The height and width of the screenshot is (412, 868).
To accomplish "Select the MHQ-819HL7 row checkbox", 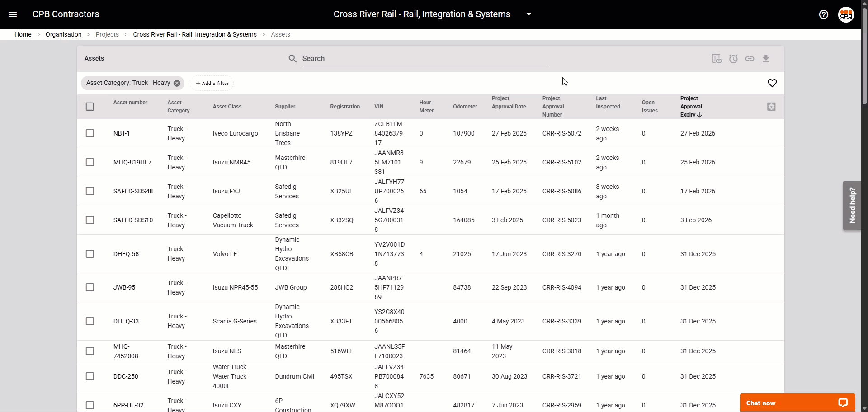I will [90, 162].
